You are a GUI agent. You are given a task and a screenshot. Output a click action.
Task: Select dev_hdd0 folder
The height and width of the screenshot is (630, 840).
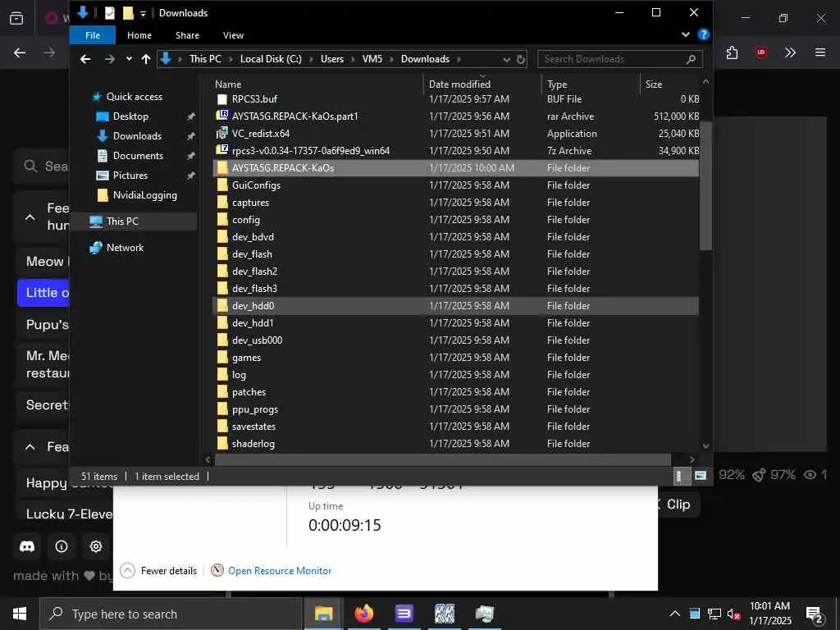[x=455, y=306]
